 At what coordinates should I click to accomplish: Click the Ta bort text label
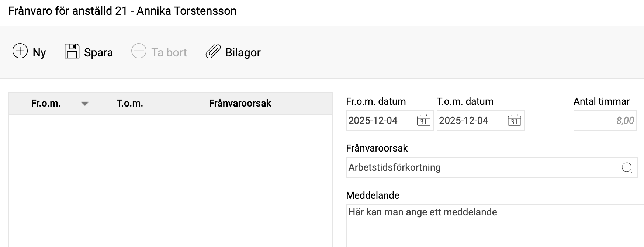169,53
